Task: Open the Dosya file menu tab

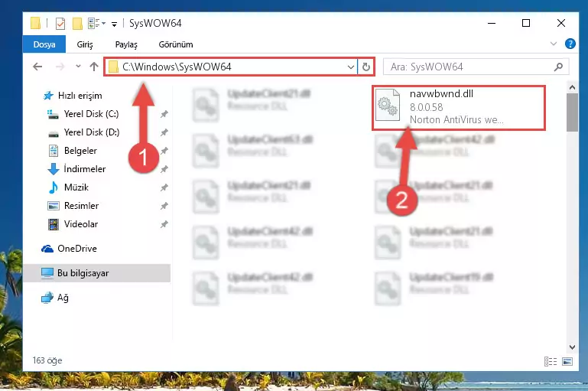Action: coord(44,44)
